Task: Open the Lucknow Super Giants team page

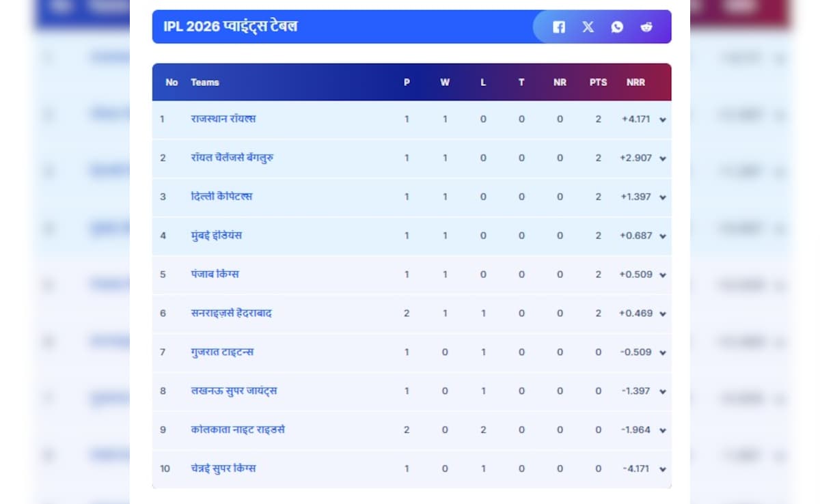Action: (x=234, y=391)
